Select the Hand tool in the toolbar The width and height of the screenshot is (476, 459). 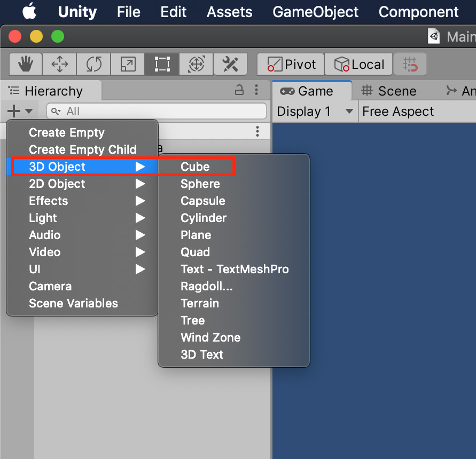25,64
